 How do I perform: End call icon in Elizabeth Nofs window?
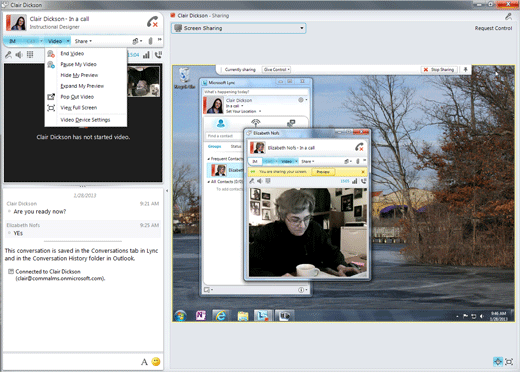pyautogui.click(x=359, y=147)
